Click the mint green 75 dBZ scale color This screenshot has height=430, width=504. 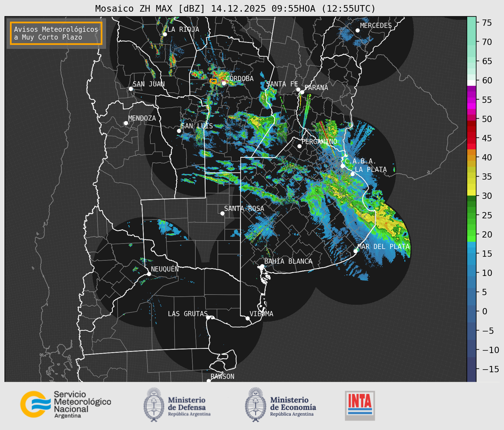pyautogui.click(x=471, y=23)
